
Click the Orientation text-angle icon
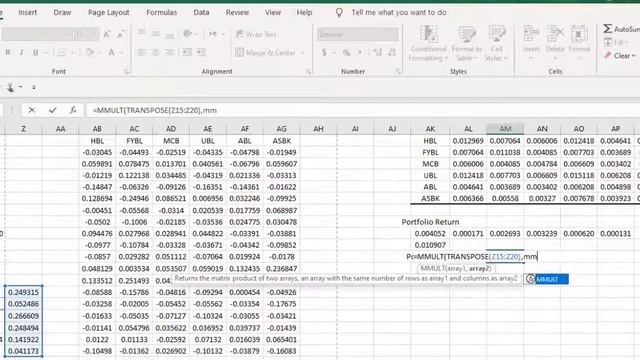(x=187, y=34)
